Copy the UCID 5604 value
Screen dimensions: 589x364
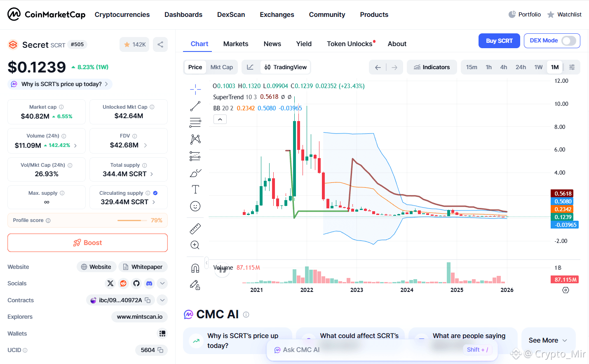click(x=160, y=350)
